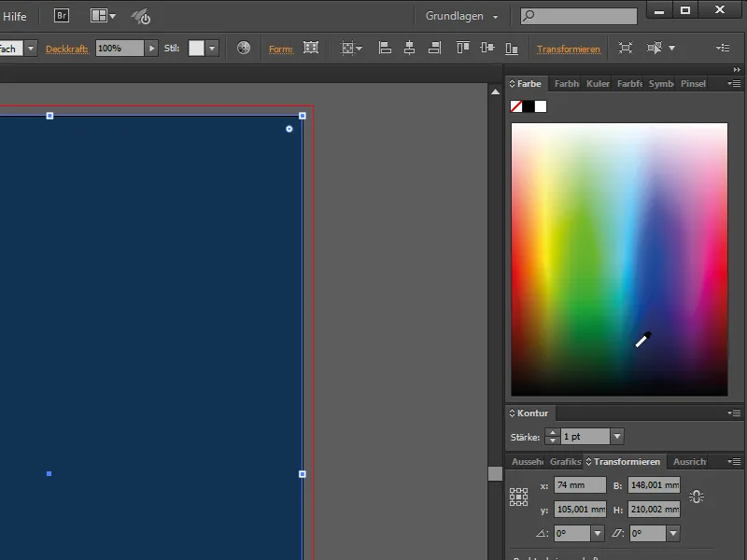Click the rotate angle icon in Transformieren

pyautogui.click(x=543, y=533)
